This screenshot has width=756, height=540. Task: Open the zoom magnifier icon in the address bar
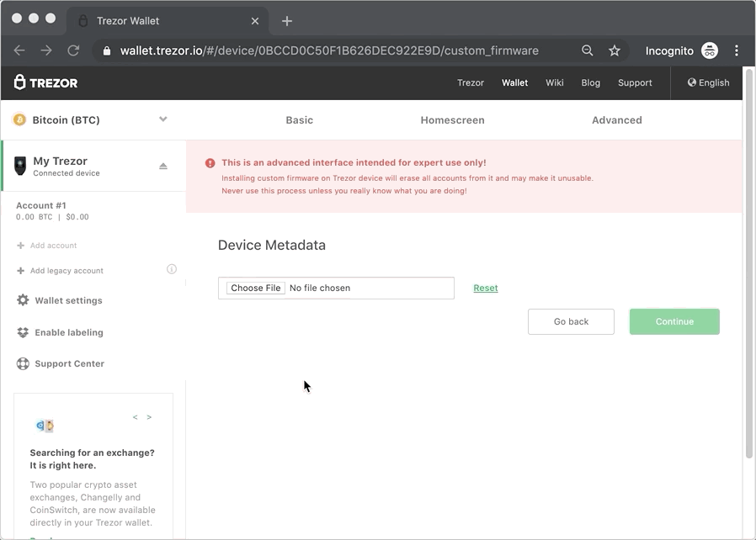(588, 50)
